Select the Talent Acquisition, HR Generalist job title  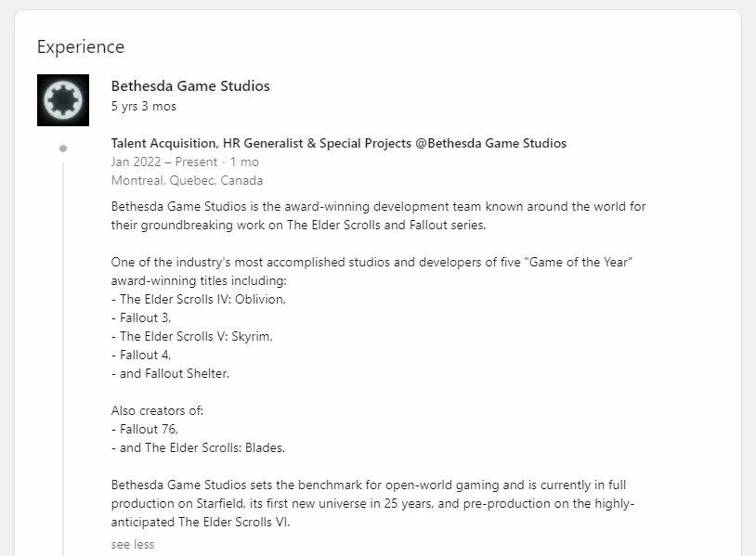[x=338, y=143]
